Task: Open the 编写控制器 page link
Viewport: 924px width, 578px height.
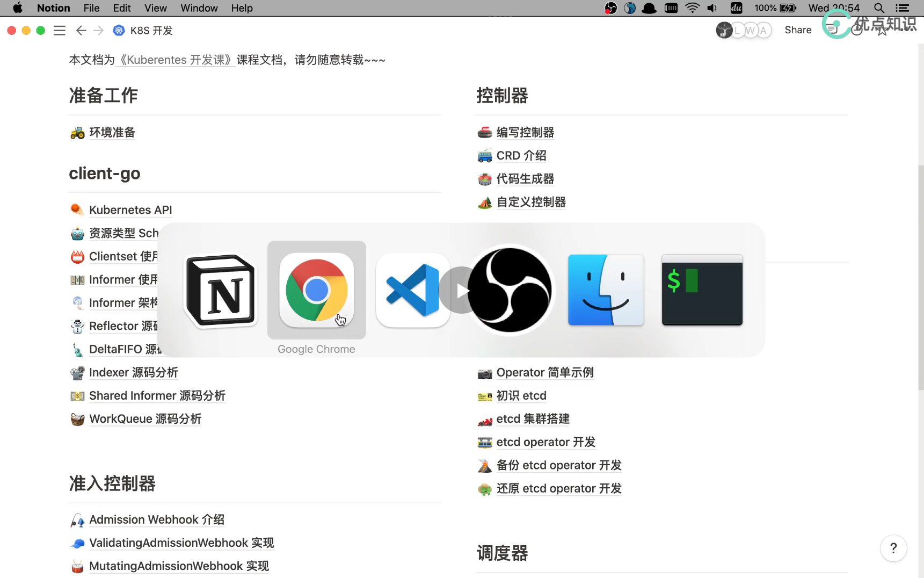Action: coord(525,133)
